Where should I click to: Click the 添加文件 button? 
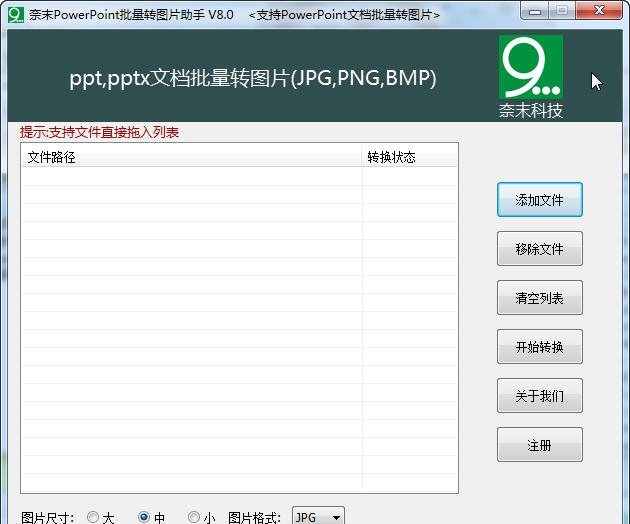(x=540, y=200)
